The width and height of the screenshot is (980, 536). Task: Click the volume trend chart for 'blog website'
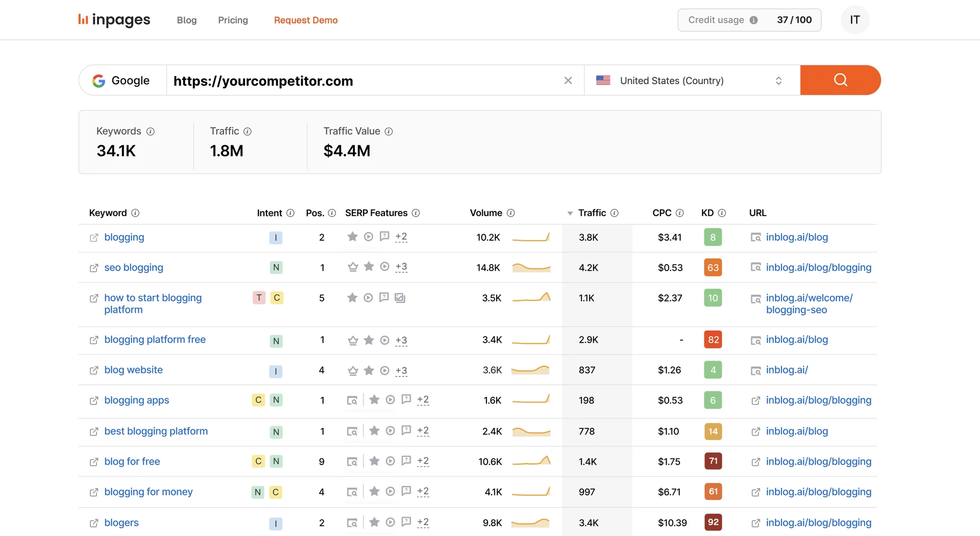(x=530, y=370)
